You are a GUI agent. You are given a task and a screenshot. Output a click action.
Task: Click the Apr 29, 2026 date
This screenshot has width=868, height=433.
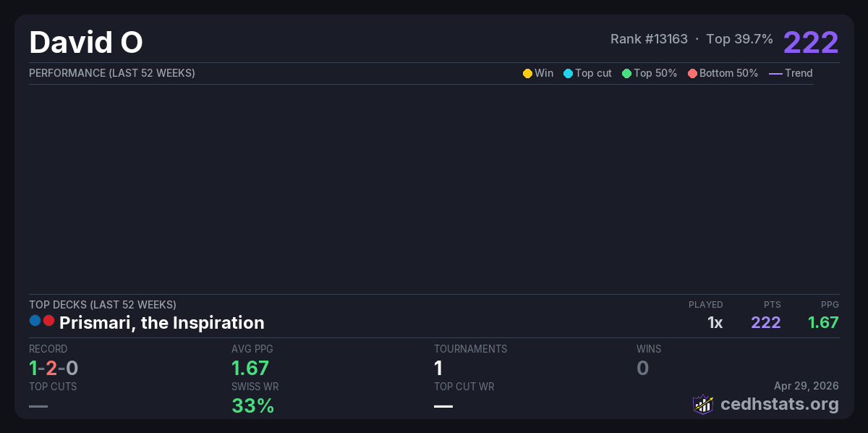(806, 386)
